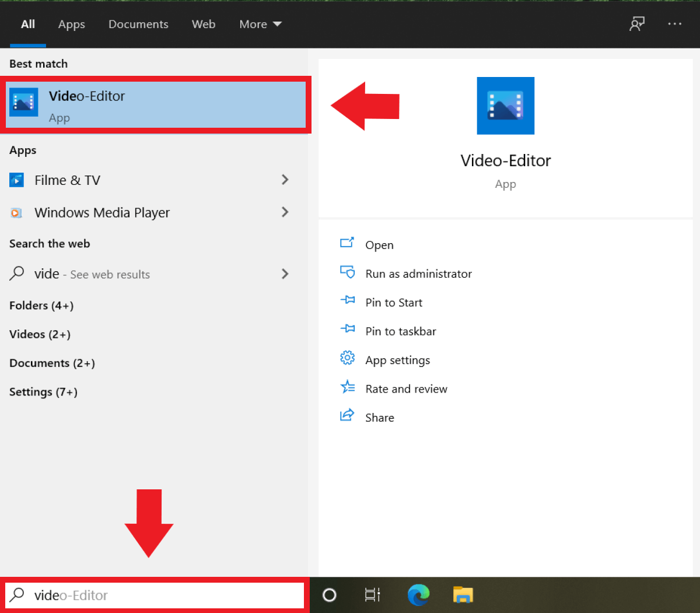Click the feedback icon in search header
This screenshot has height=613, width=700.
(636, 24)
